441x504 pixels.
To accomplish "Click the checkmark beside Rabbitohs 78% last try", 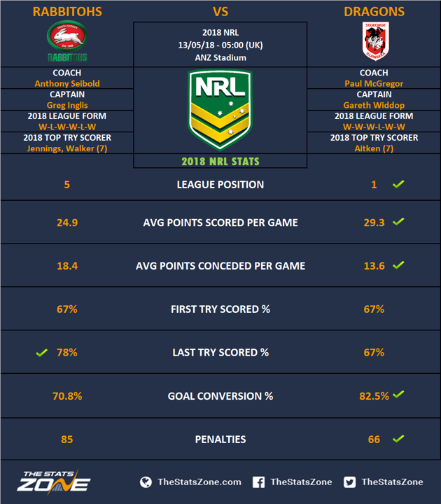I will pos(42,353).
